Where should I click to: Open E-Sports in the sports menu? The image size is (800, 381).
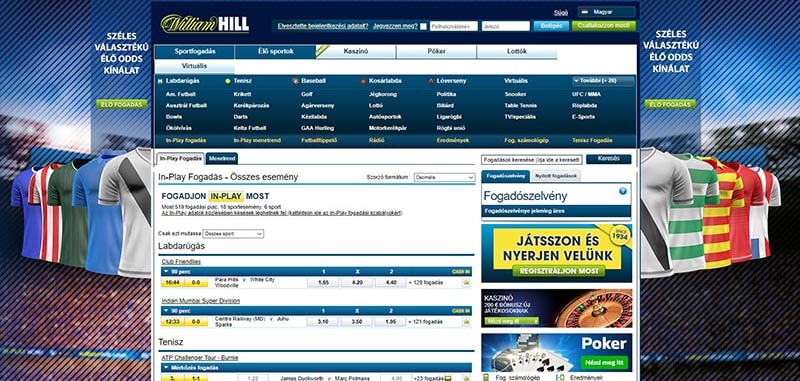click(x=583, y=117)
